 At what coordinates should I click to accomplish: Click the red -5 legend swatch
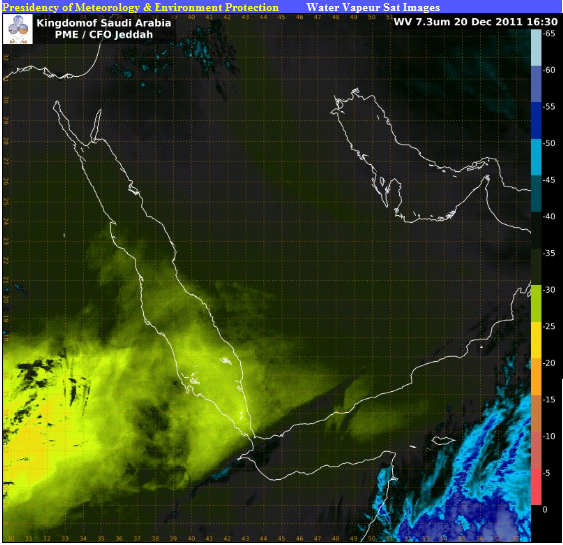pyautogui.click(x=536, y=487)
